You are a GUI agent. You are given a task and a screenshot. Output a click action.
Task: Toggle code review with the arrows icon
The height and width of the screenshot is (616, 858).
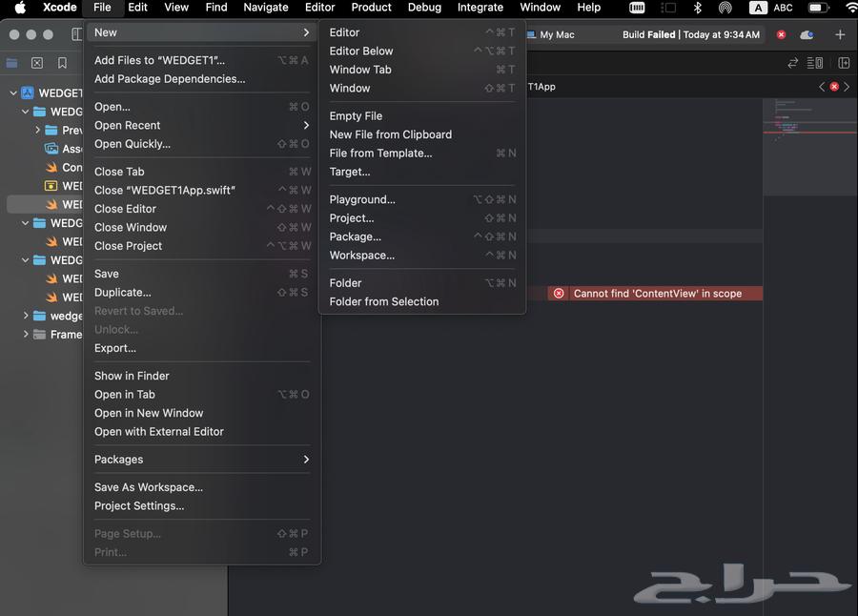(792, 63)
